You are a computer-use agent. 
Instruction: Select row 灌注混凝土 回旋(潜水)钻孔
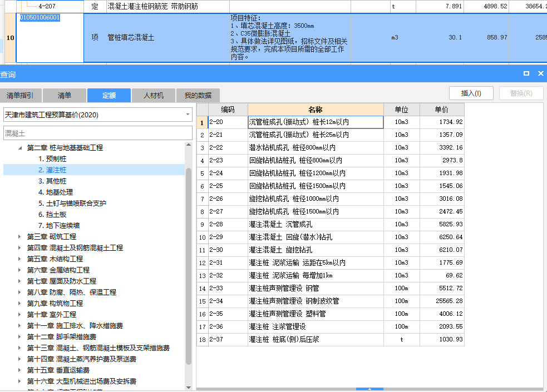331,237
